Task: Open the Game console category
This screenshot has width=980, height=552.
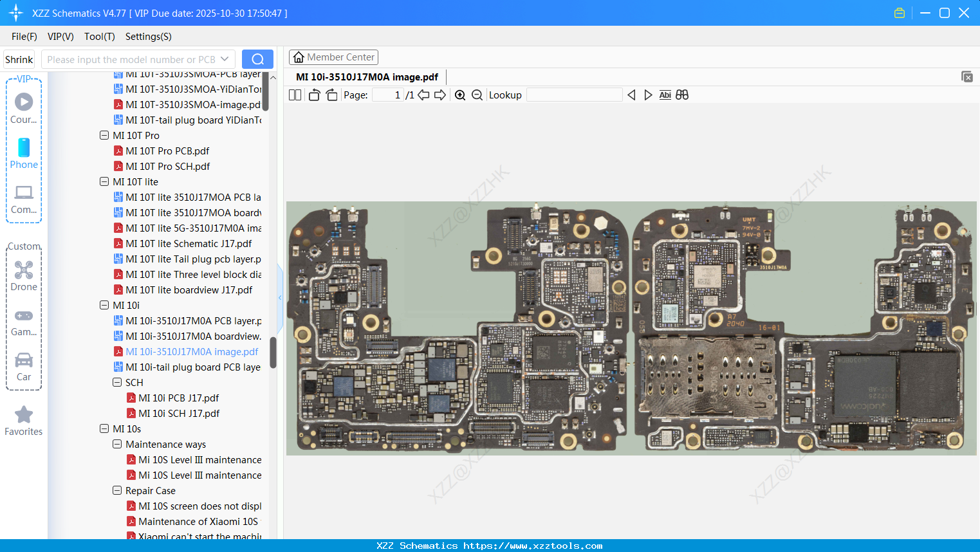Action: (x=24, y=320)
